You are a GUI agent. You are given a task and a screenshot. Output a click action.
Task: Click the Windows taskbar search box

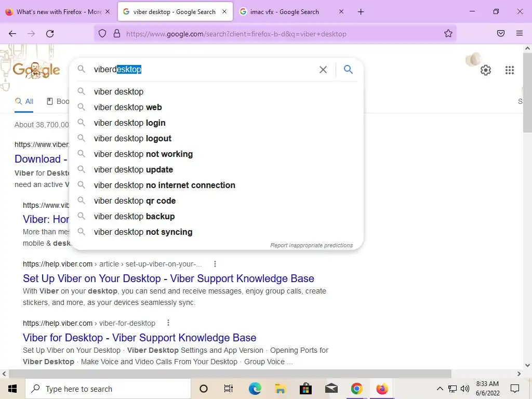[108, 389]
